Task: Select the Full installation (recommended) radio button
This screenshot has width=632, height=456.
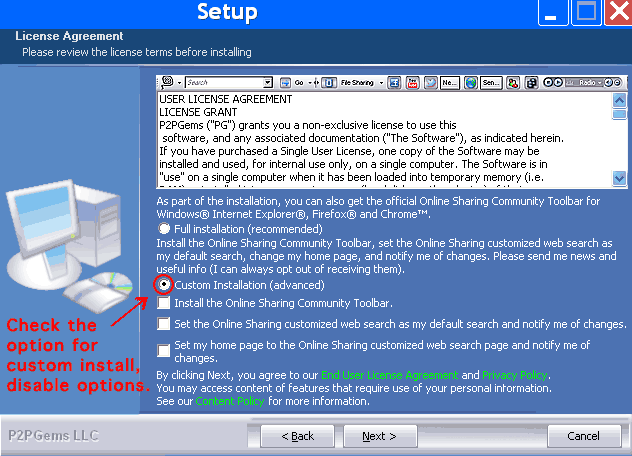Action: (x=164, y=229)
